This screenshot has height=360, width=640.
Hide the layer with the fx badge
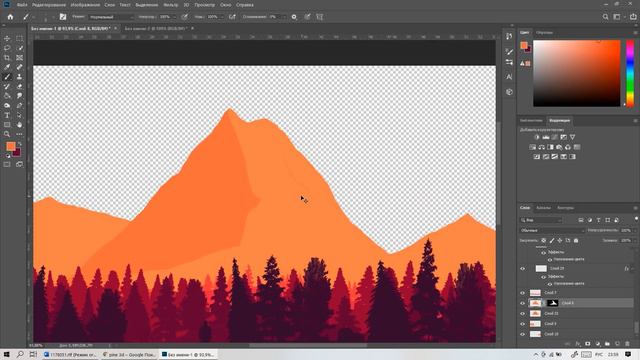point(522,269)
